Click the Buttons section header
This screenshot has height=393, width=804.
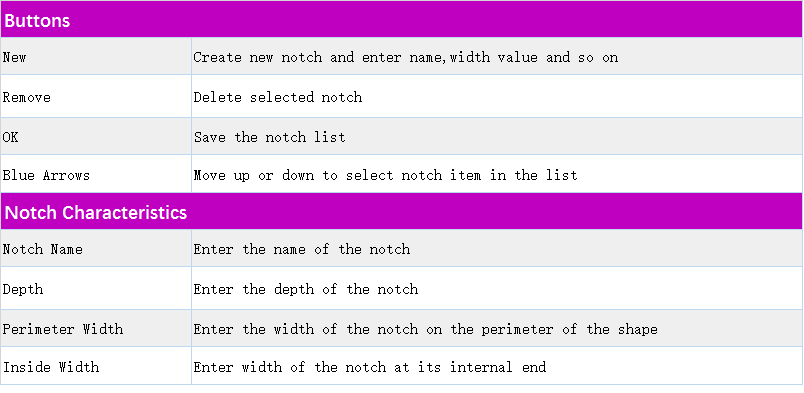402,19
